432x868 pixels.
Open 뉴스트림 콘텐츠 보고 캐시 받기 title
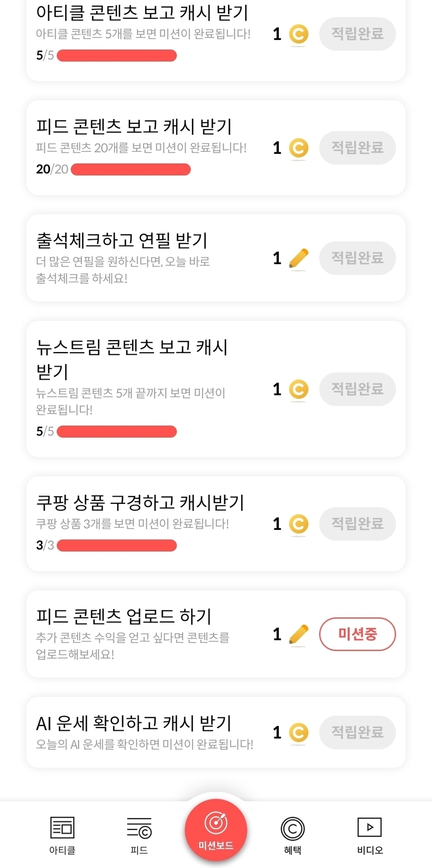pos(132,358)
